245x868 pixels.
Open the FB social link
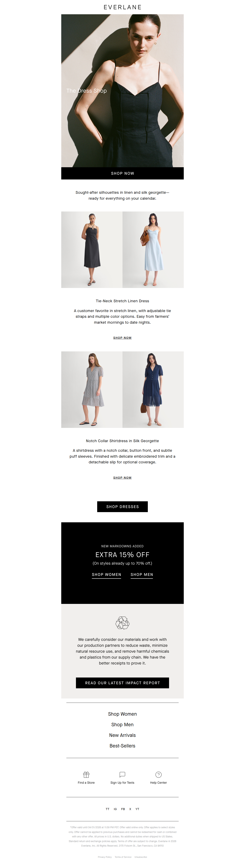(x=123, y=809)
